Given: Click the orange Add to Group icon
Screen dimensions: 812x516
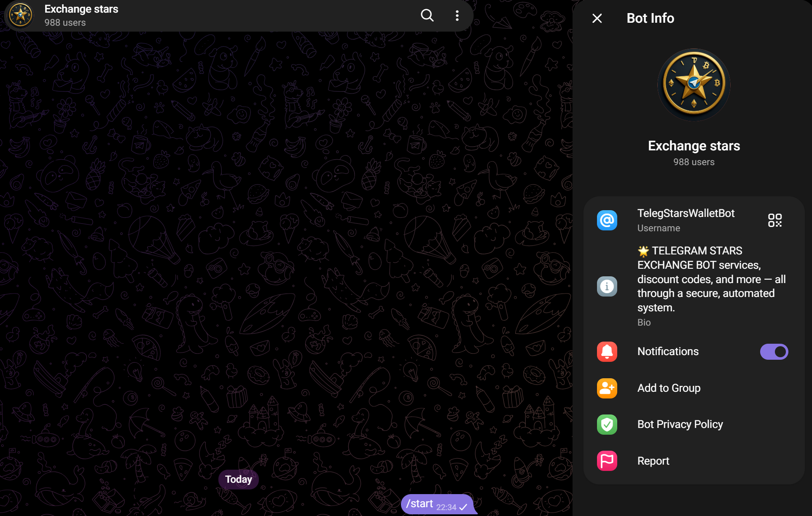Looking at the screenshot, I should [607, 388].
